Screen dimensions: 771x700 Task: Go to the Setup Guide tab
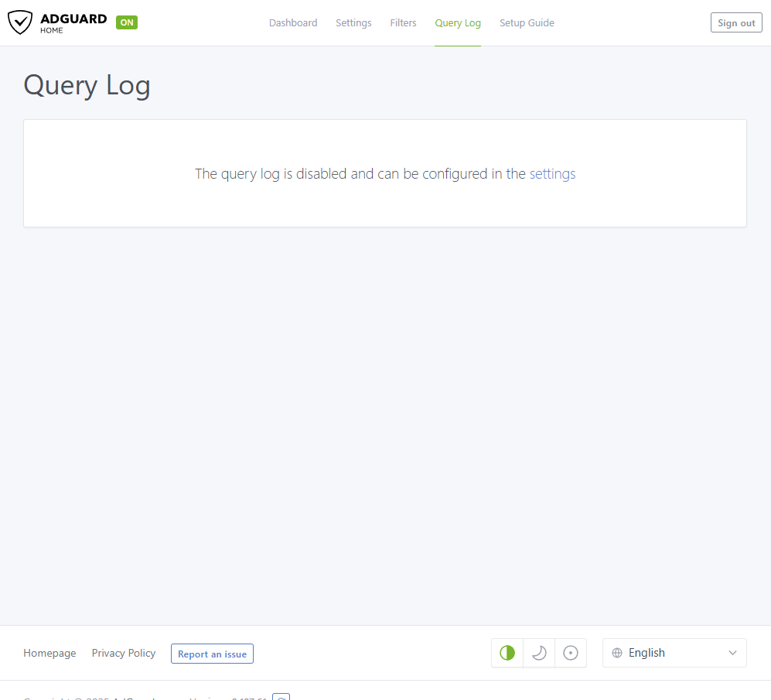(527, 23)
